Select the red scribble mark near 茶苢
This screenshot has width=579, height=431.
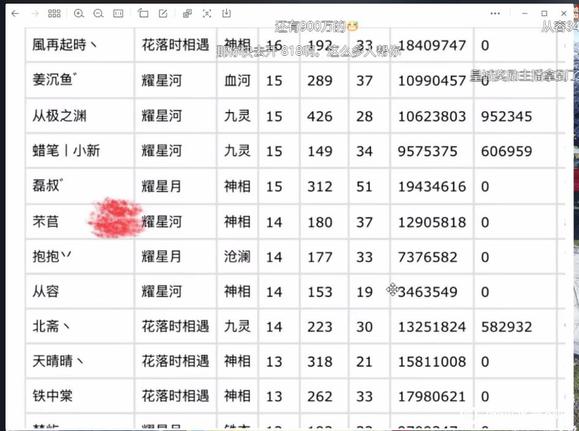point(116,218)
